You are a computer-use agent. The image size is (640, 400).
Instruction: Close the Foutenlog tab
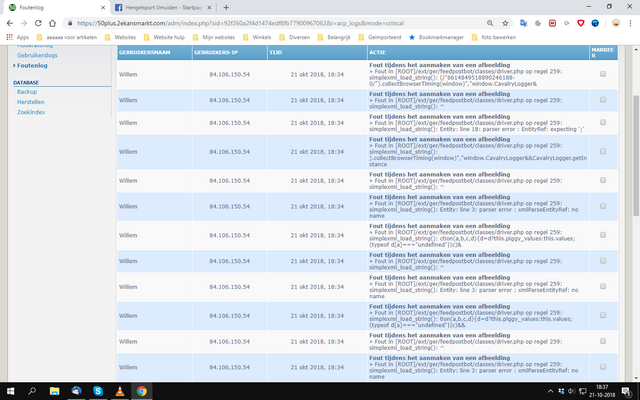[103, 7]
